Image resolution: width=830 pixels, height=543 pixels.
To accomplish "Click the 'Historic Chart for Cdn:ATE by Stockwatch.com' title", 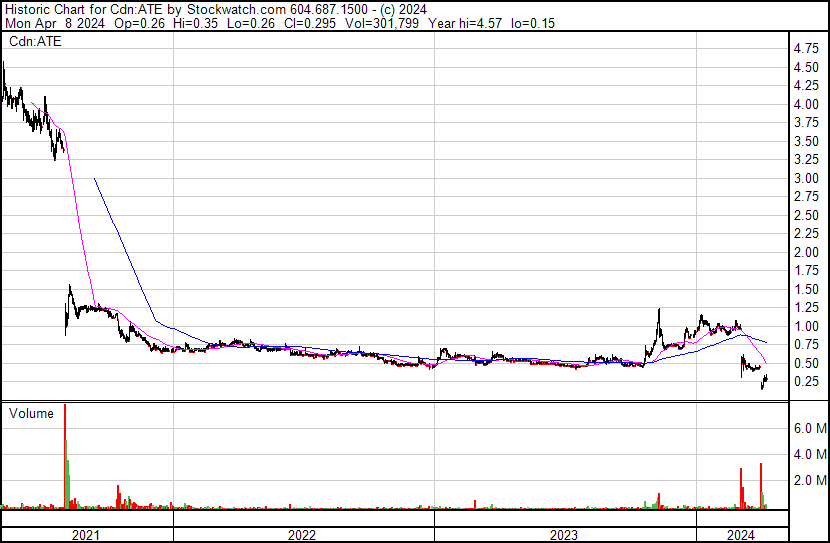I will pos(146,10).
